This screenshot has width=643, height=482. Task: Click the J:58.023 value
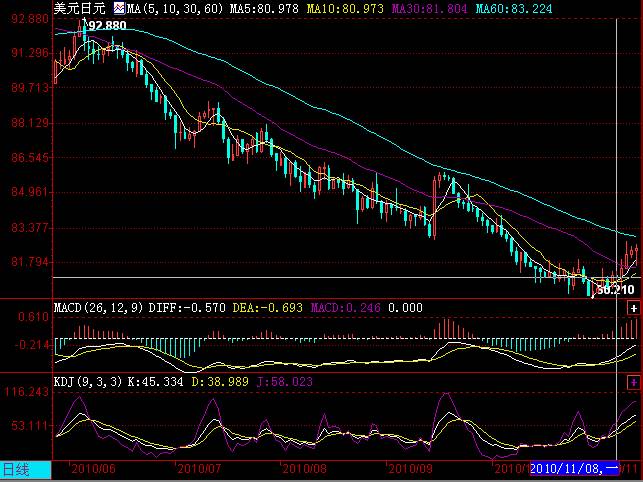click(x=284, y=382)
